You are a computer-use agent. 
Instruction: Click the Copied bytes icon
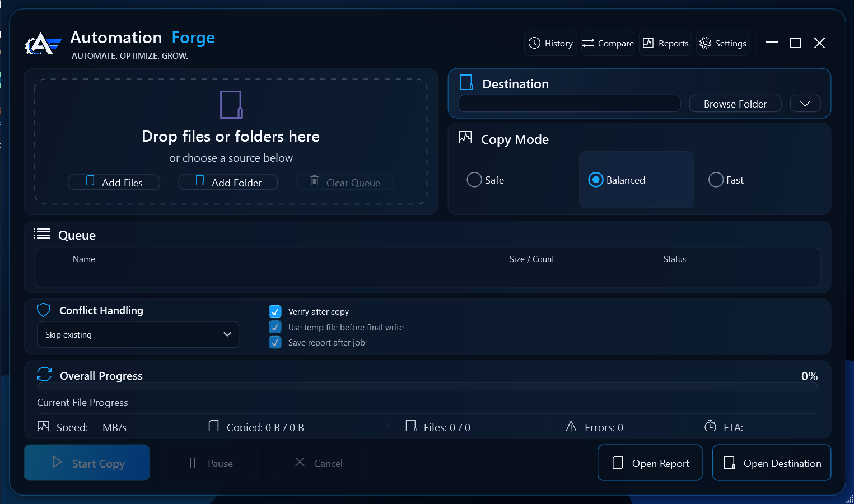coord(213,426)
